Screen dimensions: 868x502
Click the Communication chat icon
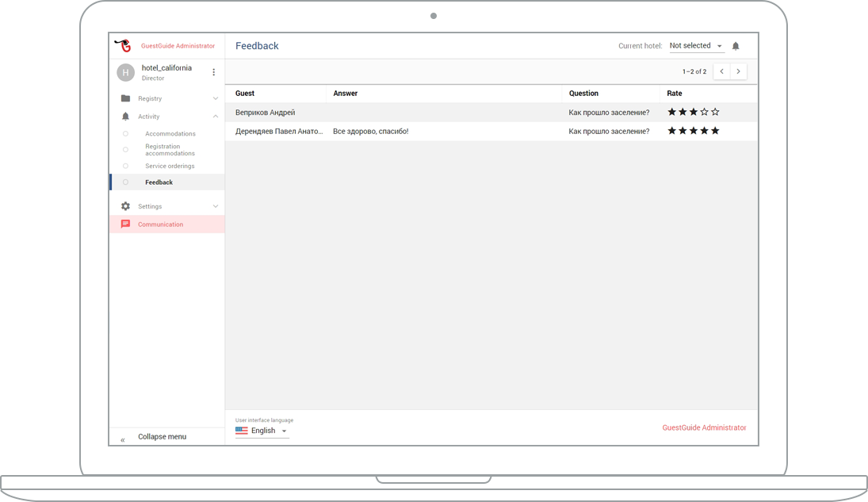click(x=126, y=224)
